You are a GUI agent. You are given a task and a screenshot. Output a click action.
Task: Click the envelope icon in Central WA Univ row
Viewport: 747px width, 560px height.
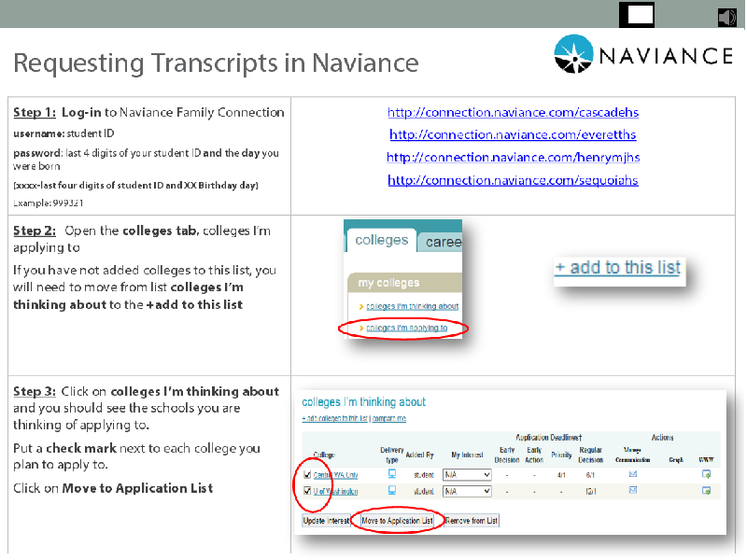[633, 474]
